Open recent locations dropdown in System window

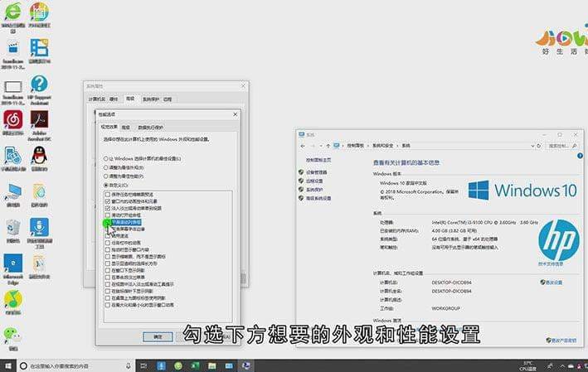[x=321, y=146]
